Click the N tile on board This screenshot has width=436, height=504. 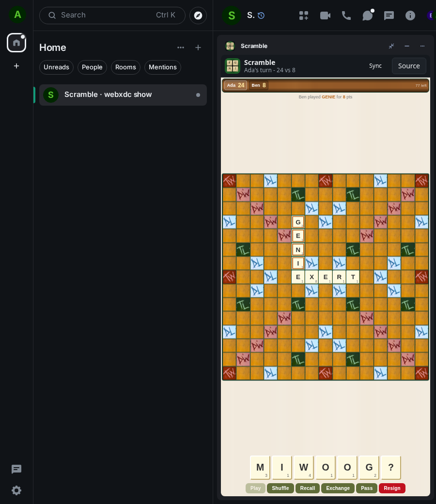pos(298,250)
